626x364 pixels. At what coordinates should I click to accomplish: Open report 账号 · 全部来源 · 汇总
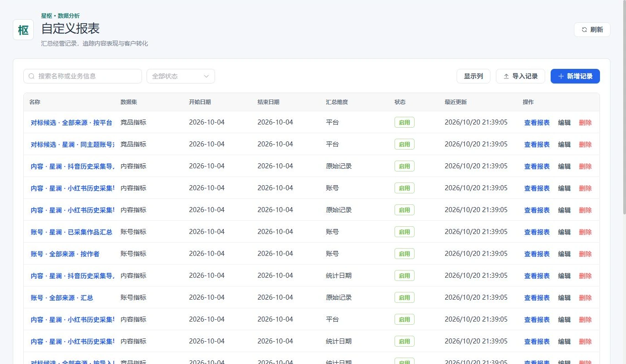pyautogui.click(x=62, y=298)
